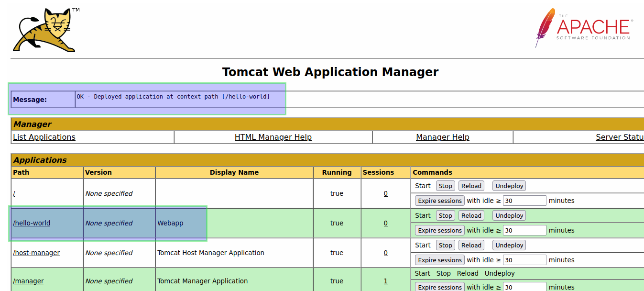Expire sessions for /hello-world
The height and width of the screenshot is (291, 644).
[440, 230]
